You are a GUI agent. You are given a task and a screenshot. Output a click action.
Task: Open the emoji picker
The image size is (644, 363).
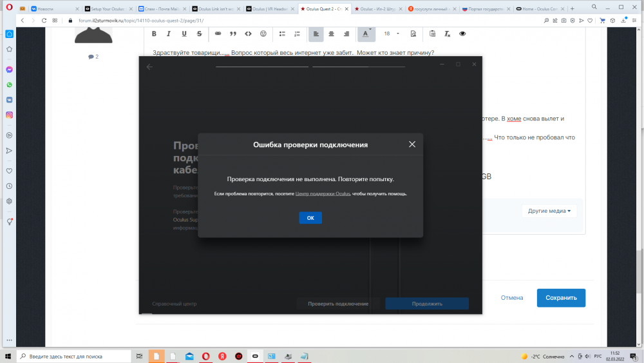click(x=263, y=34)
